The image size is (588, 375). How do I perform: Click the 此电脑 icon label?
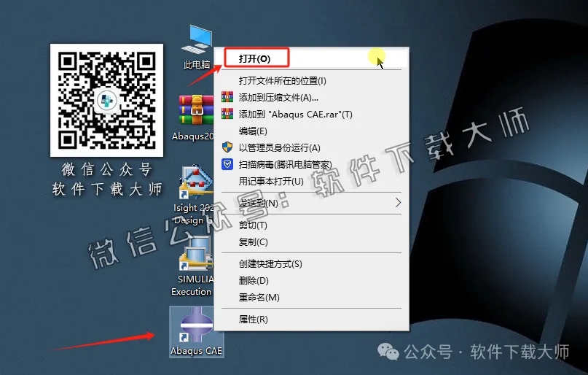[197, 64]
